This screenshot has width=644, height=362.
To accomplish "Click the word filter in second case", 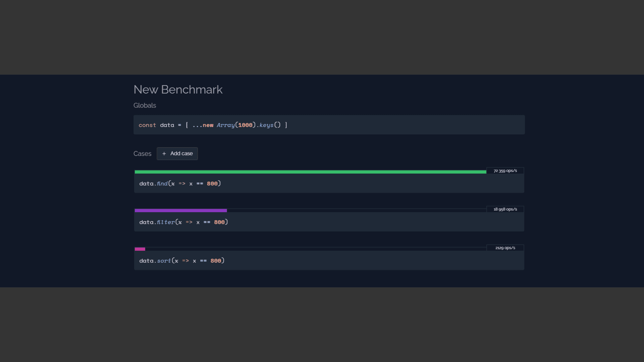I will pos(166,222).
